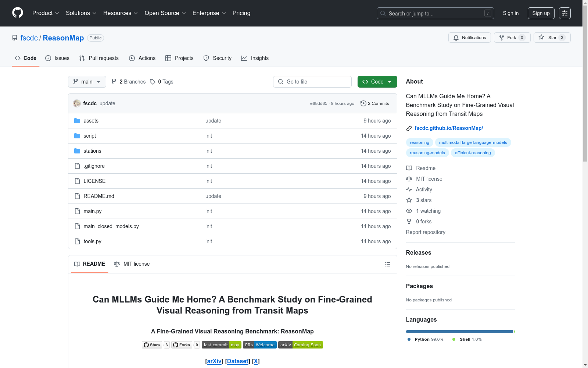Click the Python segment of languages bar
This screenshot has height=368, width=588.
click(459, 332)
